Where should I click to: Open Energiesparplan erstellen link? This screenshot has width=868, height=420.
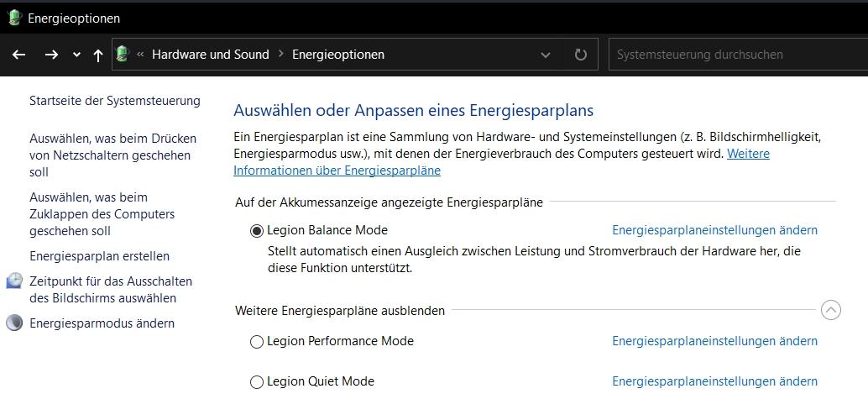click(99, 256)
